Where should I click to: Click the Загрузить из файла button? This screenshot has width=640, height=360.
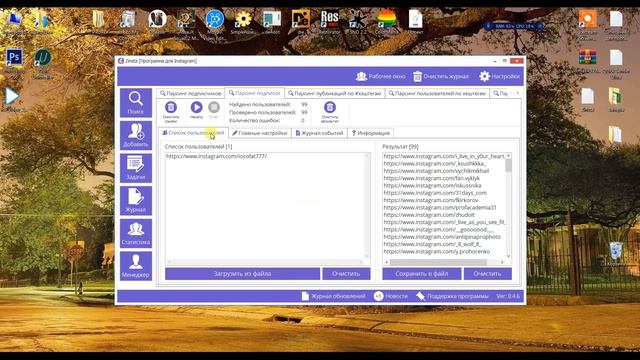242,273
